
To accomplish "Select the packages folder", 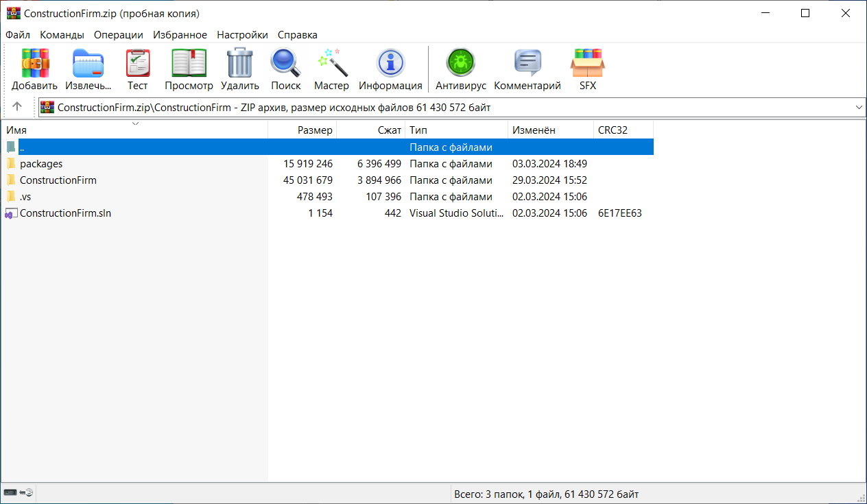I will [x=41, y=164].
